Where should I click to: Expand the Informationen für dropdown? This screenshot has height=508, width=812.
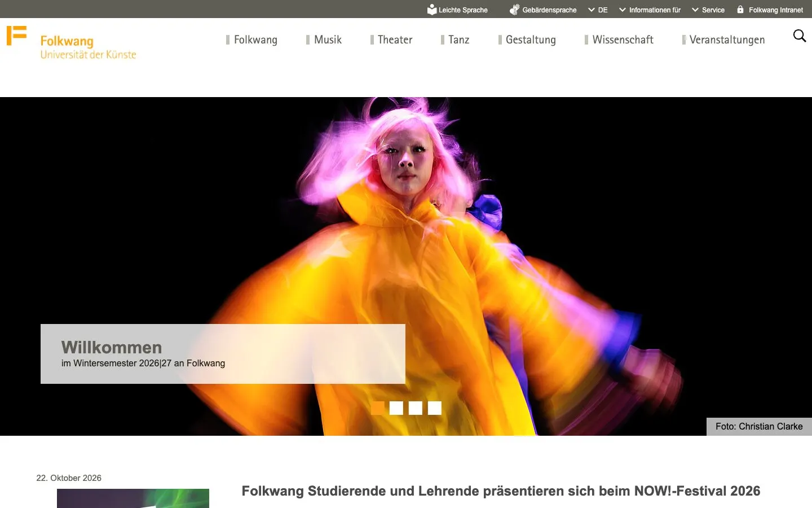coord(650,10)
